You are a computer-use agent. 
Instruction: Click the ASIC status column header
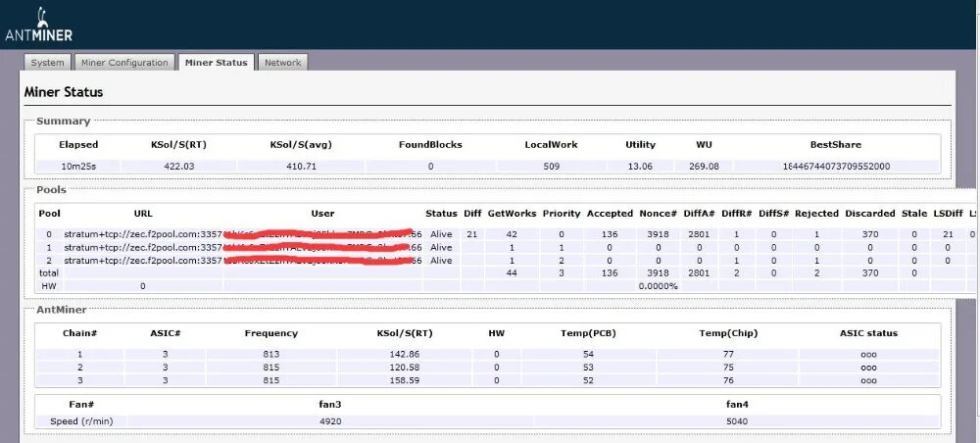point(868,333)
